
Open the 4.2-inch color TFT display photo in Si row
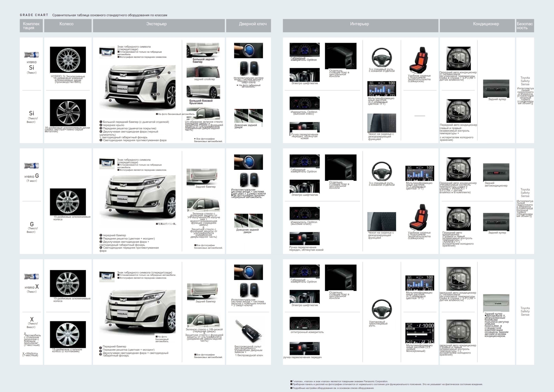tap(381, 89)
